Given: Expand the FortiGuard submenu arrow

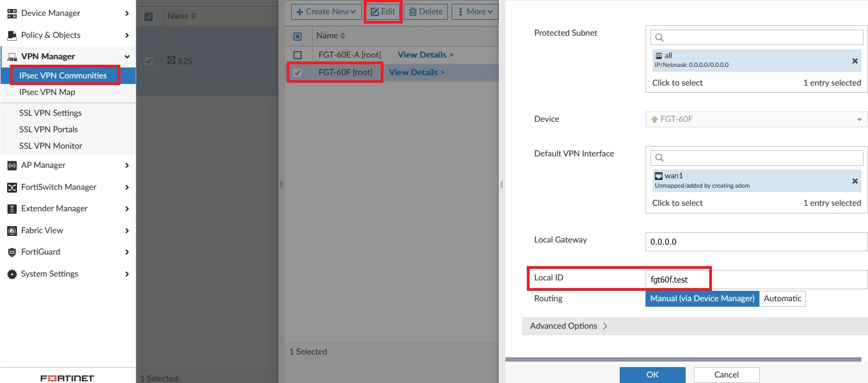Looking at the screenshot, I should click(127, 252).
